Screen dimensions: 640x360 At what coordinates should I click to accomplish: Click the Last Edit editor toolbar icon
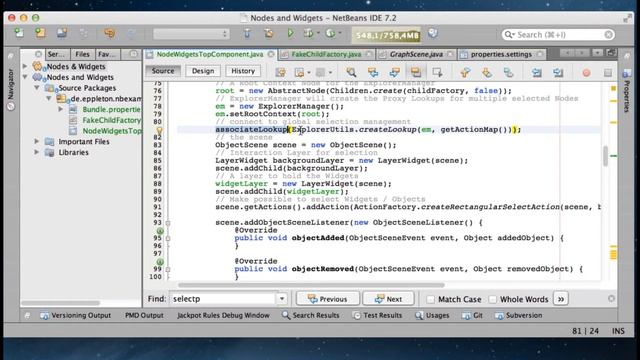point(280,73)
